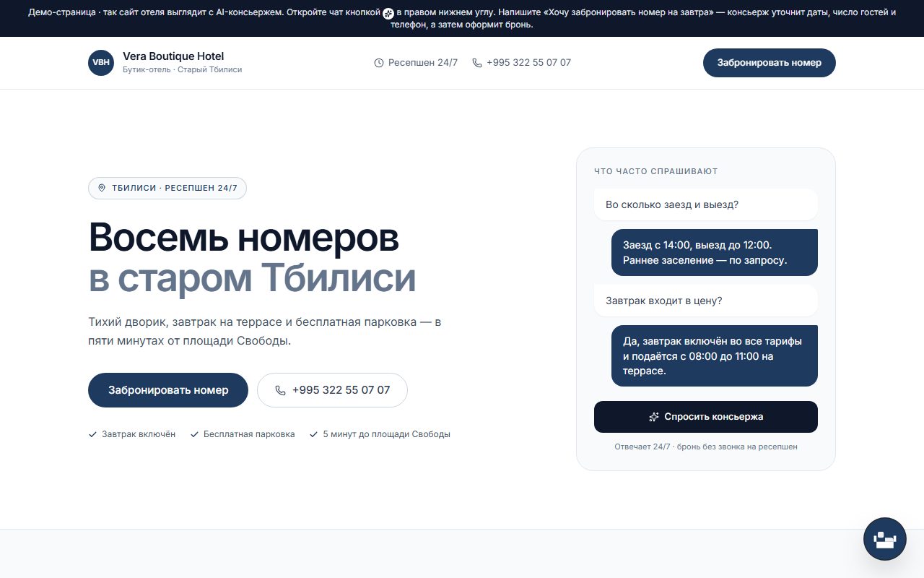
Task: Click the Восемь номеров headline
Action: [x=244, y=237]
